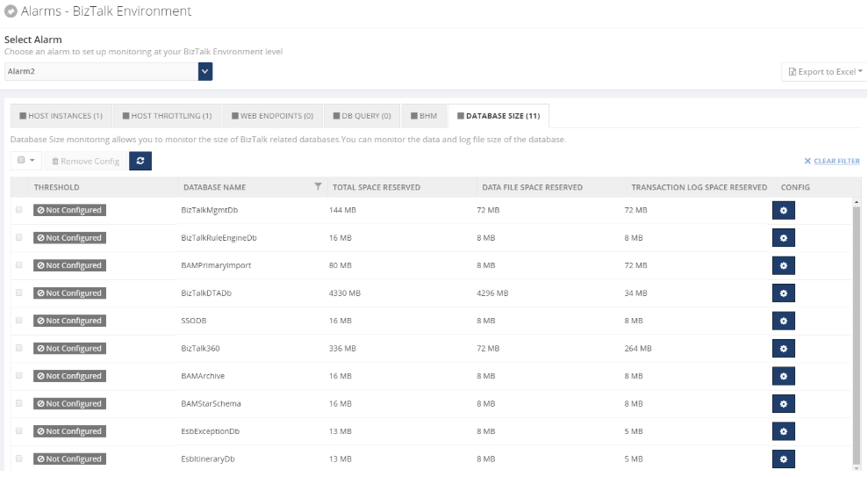The width and height of the screenshot is (868, 477).
Task: Open config gear for SSODB
Action: [x=783, y=321]
